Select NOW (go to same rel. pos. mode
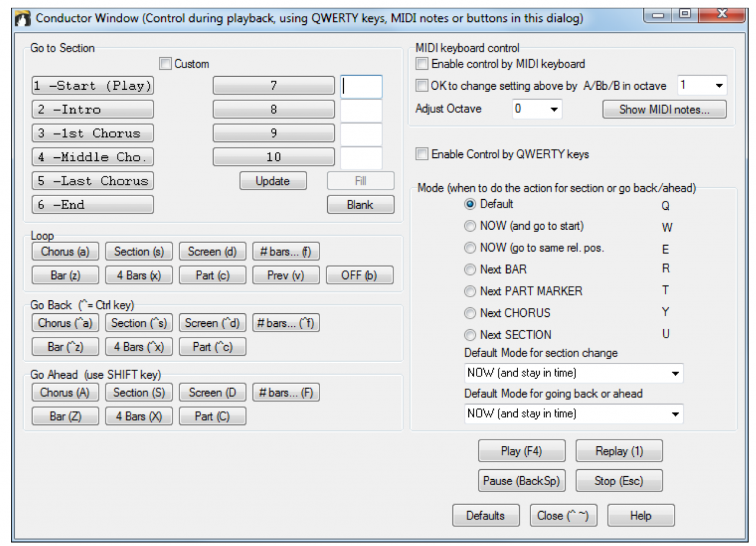The width and height of the screenshot is (756, 546). (x=470, y=248)
